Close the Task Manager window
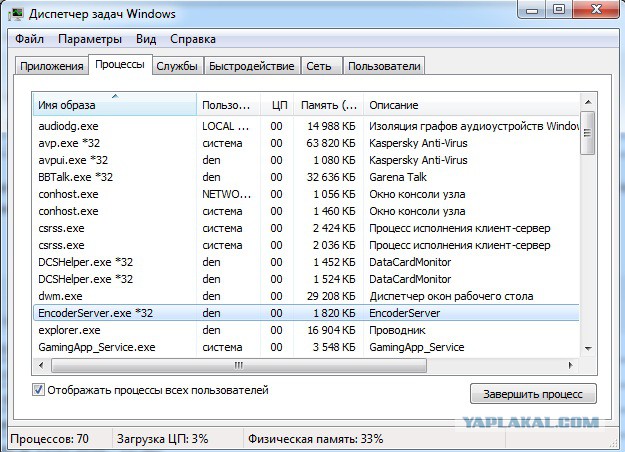The width and height of the screenshot is (625, 452). [x=596, y=9]
